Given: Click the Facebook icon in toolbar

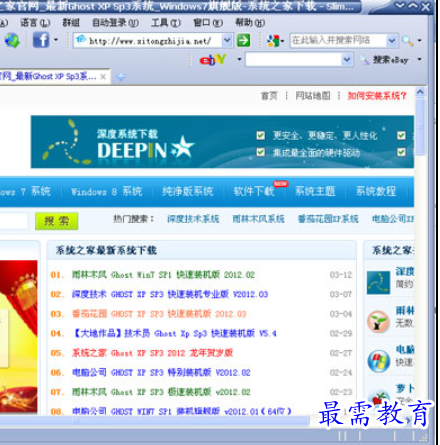Looking at the screenshot, I should tap(41, 40).
